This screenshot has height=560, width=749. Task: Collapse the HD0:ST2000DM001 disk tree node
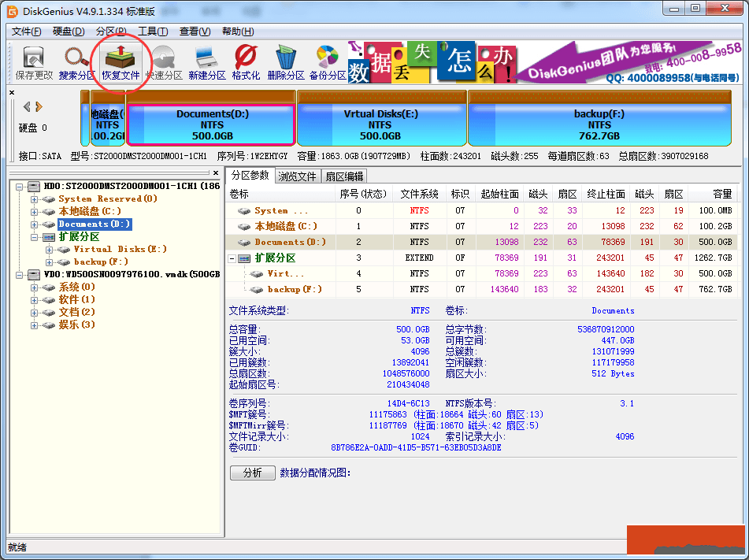tap(19, 187)
